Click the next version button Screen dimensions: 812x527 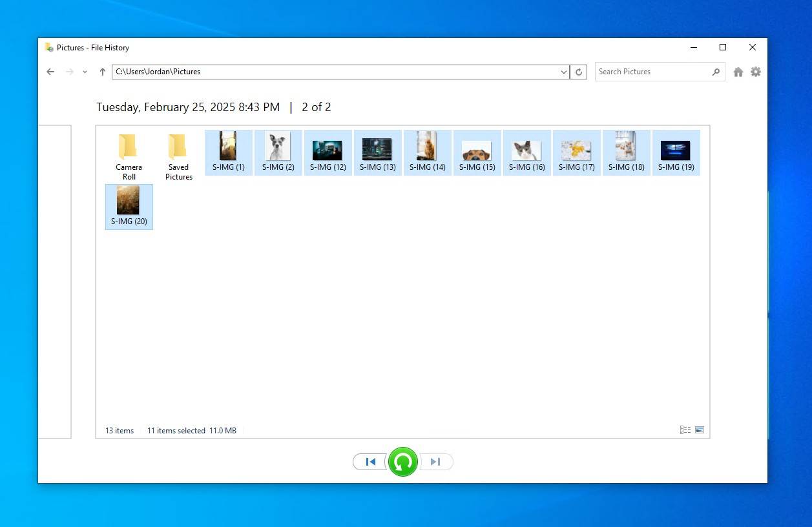click(x=436, y=462)
